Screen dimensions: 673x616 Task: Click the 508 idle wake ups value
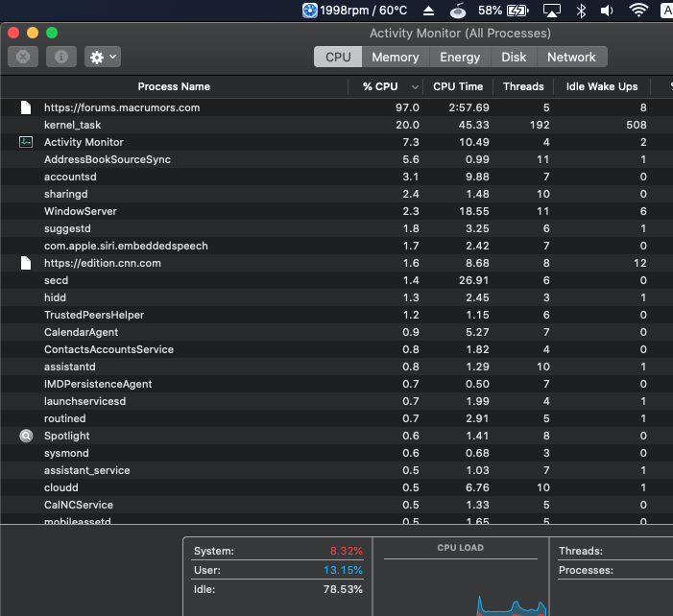(x=637, y=125)
